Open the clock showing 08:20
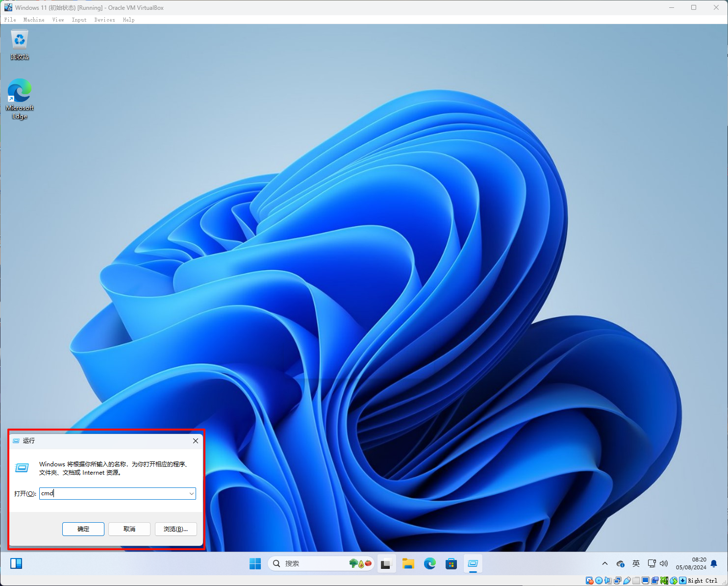 [x=691, y=563]
